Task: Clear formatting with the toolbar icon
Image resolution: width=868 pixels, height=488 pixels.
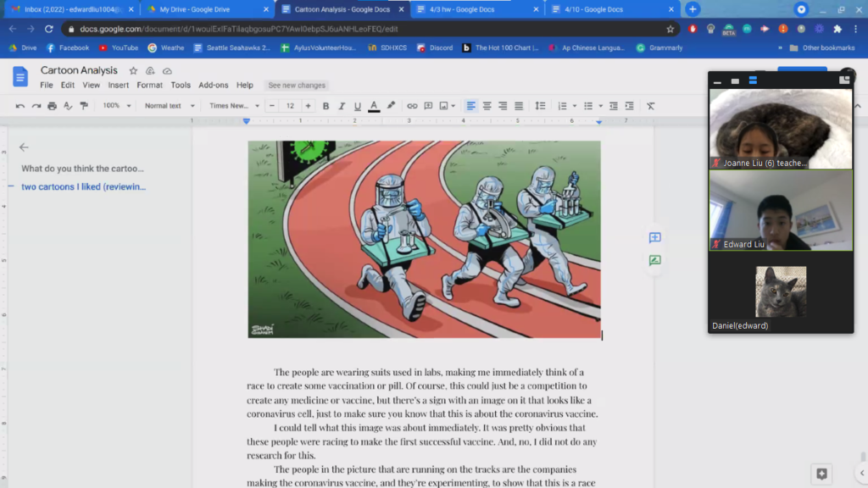Action: (x=651, y=106)
